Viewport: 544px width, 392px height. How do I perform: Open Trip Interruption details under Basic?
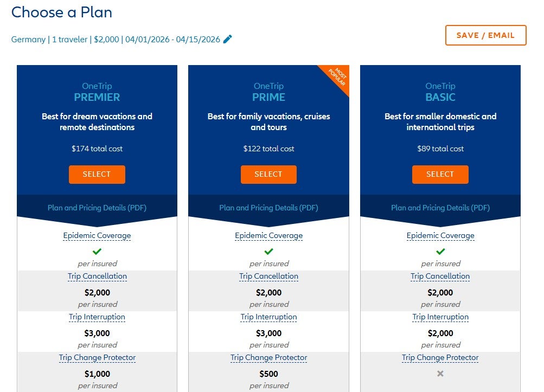[440, 317]
